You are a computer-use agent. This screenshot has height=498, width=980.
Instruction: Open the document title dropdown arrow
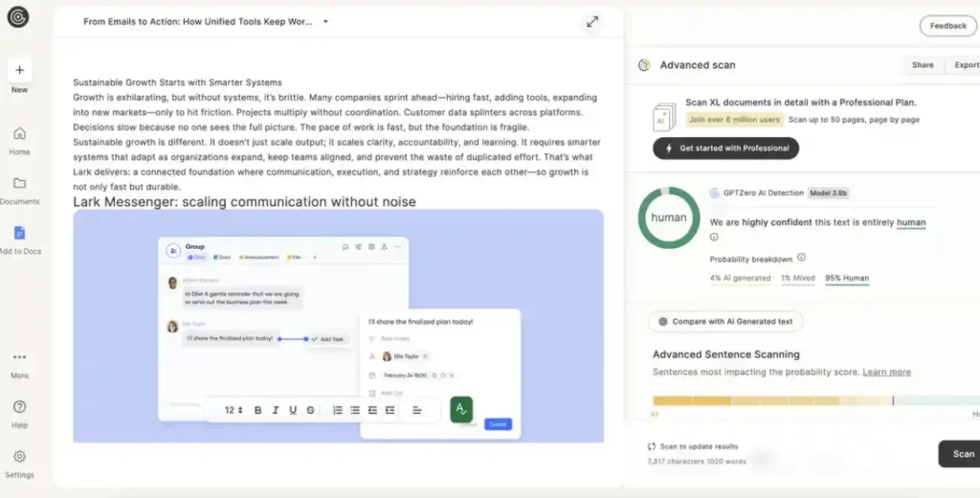325,22
